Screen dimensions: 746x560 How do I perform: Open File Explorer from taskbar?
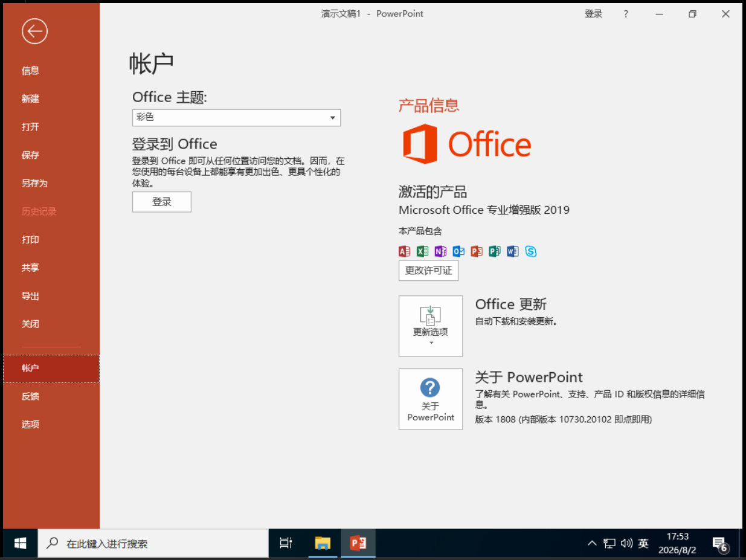coord(323,544)
